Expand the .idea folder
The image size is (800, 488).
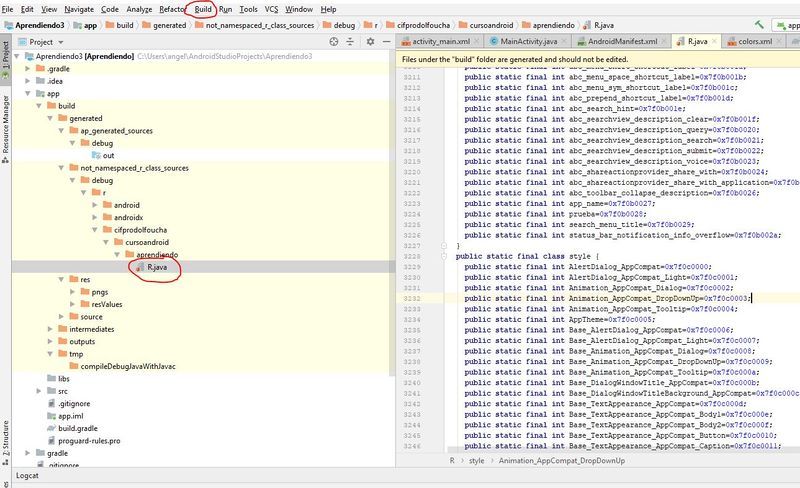[28, 81]
